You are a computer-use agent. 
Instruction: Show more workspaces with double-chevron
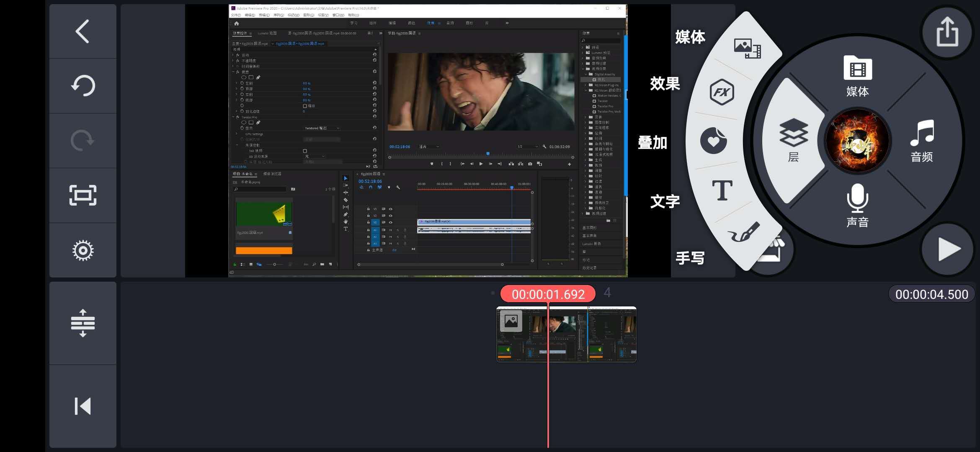[507, 23]
